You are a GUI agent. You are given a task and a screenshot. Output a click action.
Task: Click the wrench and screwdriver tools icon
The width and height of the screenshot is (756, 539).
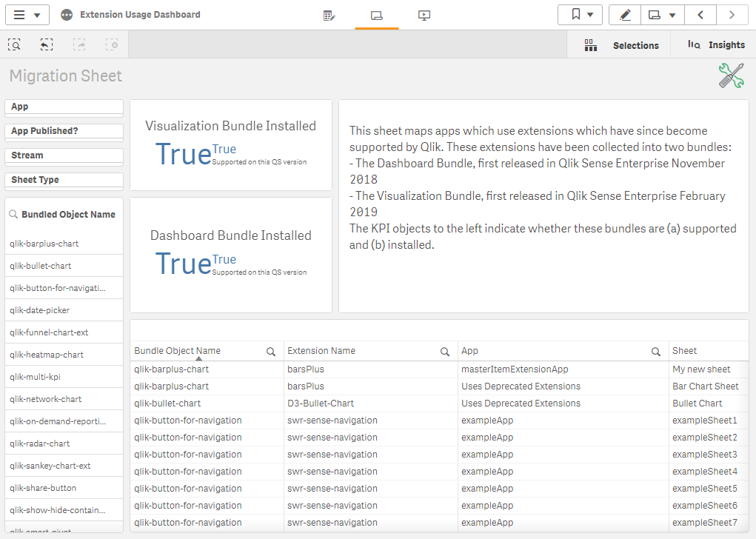pyautogui.click(x=732, y=76)
